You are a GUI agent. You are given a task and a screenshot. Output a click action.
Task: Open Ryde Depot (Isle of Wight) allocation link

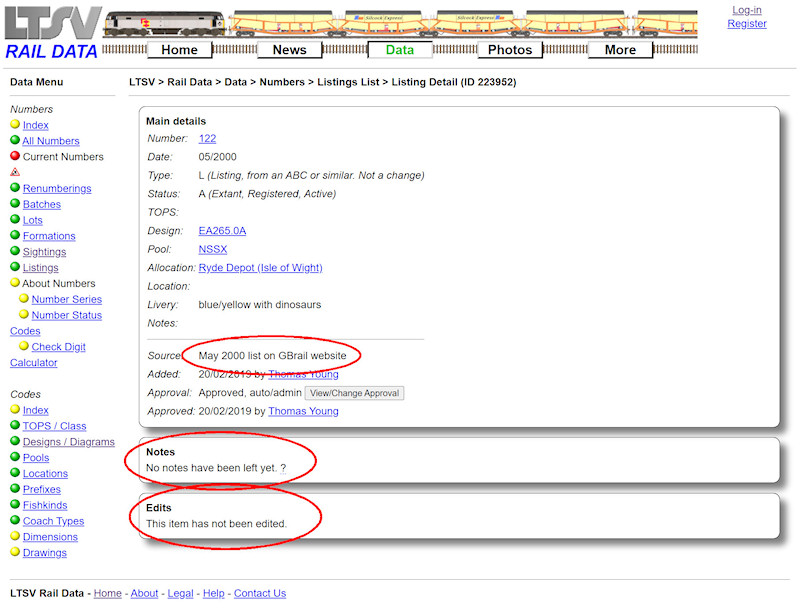pyautogui.click(x=259, y=267)
